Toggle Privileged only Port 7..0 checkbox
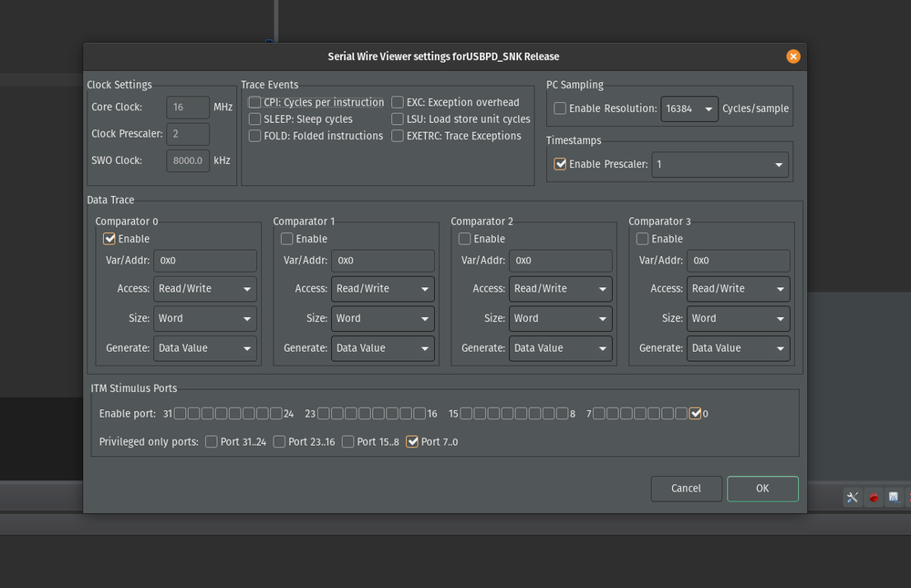911x588 pixels. point(412,442)
